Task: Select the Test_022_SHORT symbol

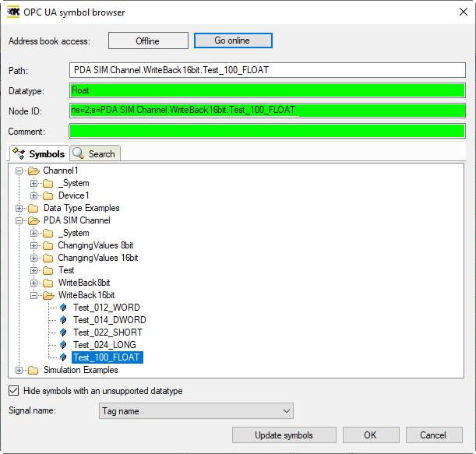Action: click(108, 333)
